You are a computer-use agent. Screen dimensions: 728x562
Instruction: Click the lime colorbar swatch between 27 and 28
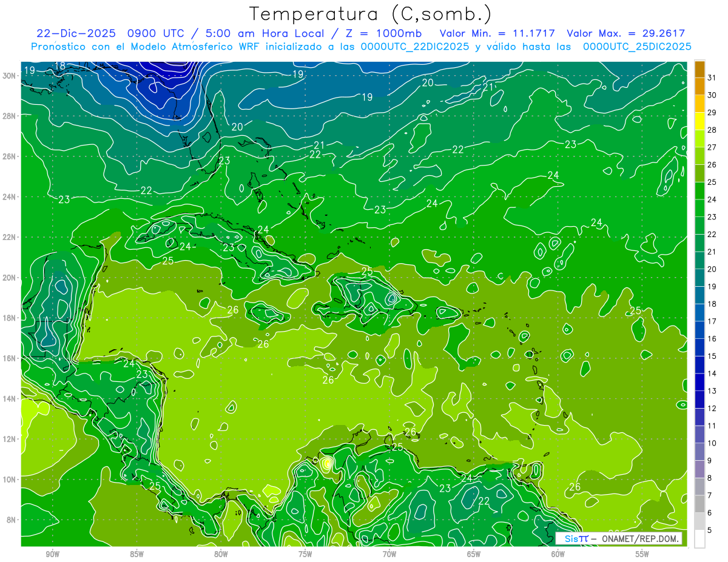(699, 139)
